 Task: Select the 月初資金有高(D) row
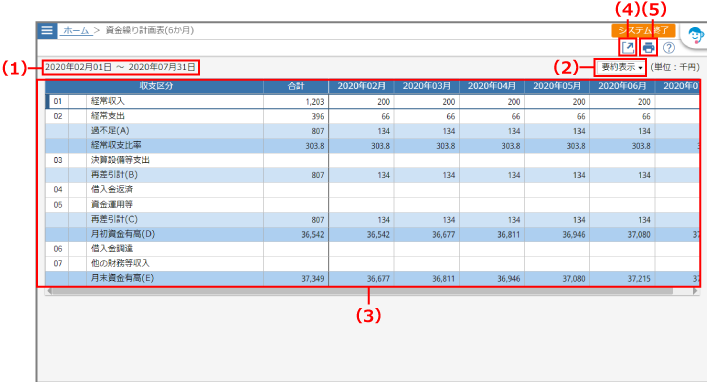pyautogui.click(x=372, y=235)
